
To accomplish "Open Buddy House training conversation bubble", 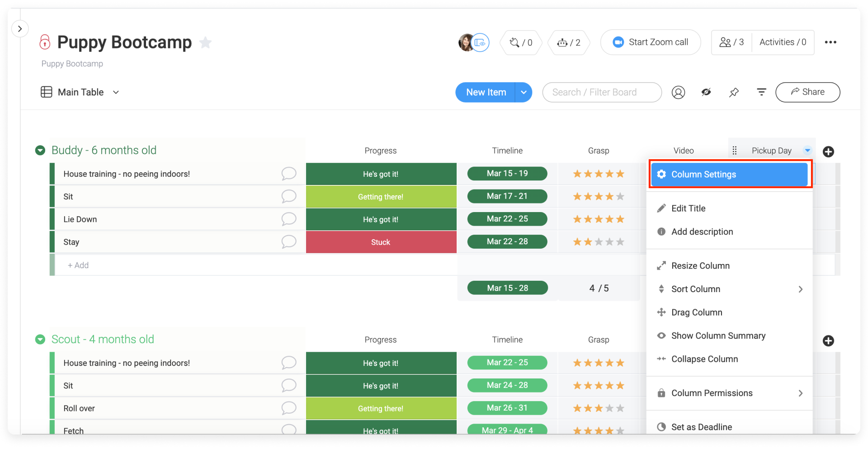I will point(288,174).
